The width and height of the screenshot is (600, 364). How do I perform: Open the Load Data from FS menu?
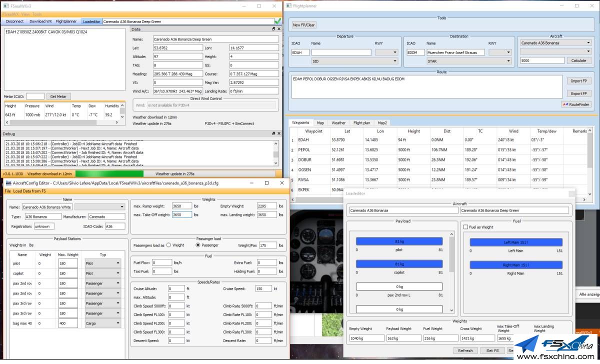(29, 191)
